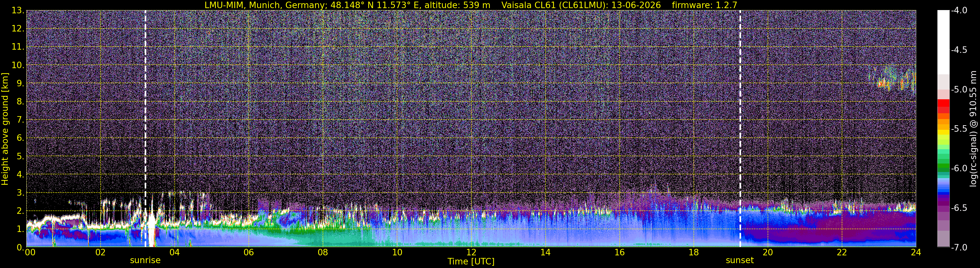The height and width of the screenshot is (268, 980).
Task: Click the '-6.5' colorbar tick label
Action: pyautogui.click(x=959, y=208)
